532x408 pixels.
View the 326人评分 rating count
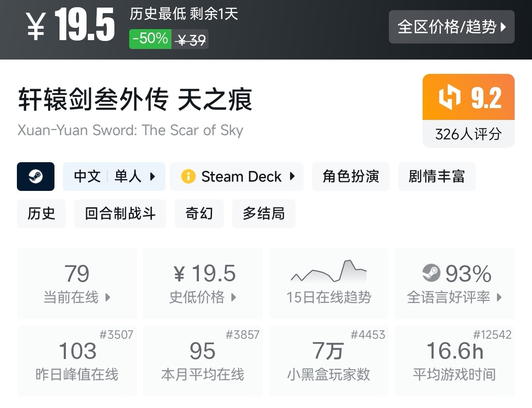(x=469, y=134)
